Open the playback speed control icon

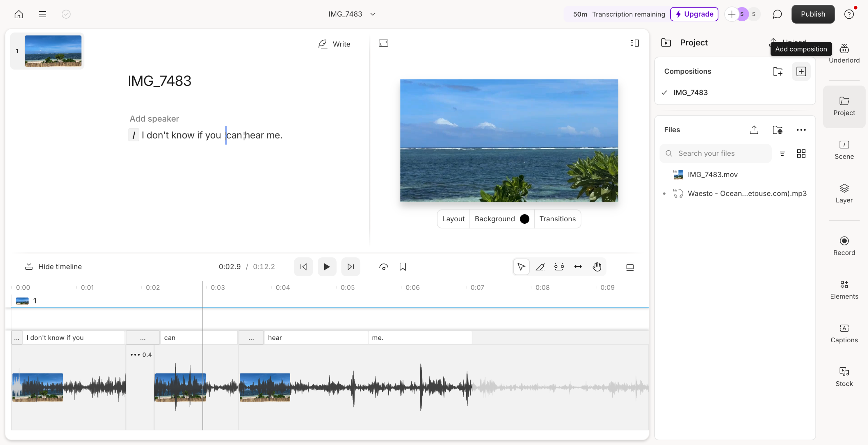pos(383,267)
